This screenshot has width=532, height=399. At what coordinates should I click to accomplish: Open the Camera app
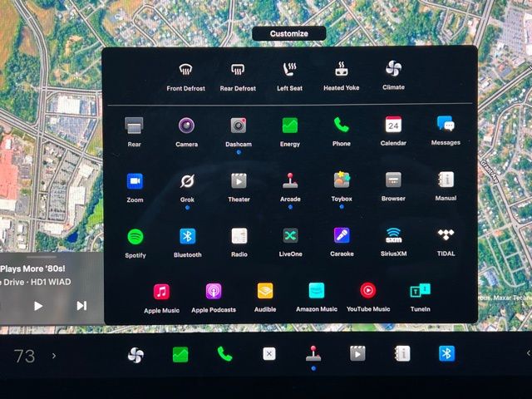tap(187, 126)
